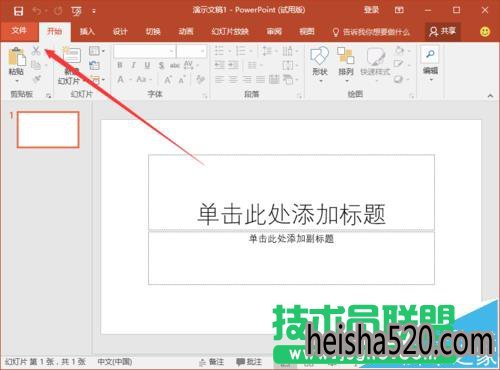The width and height of the screenshot is (500, 370).
Task: Go to the 动画 tab
Action: tap(186, 32)
